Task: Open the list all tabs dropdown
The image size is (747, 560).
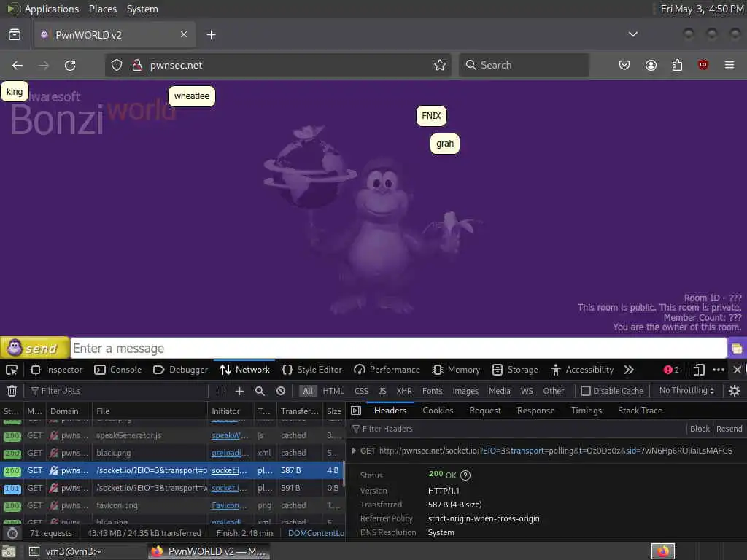Action: tap(633, 34)
